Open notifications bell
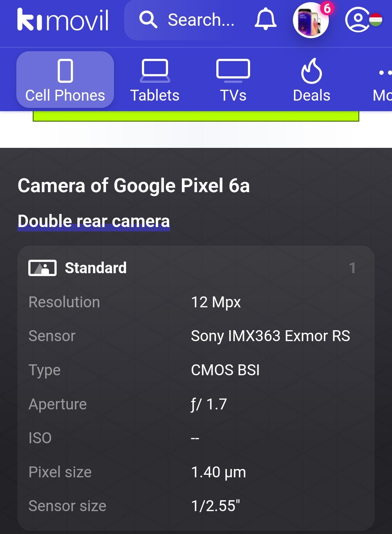This screenshot has width=392, height=534. [266, 19]
